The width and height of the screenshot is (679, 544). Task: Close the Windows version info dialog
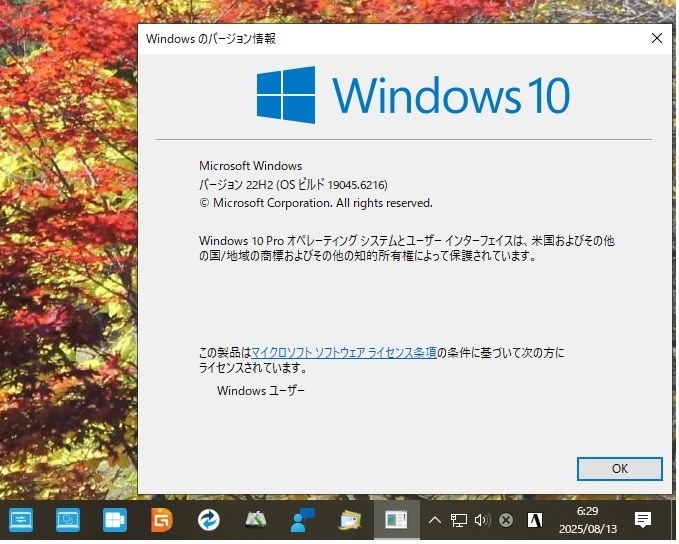tap(656, 39)
